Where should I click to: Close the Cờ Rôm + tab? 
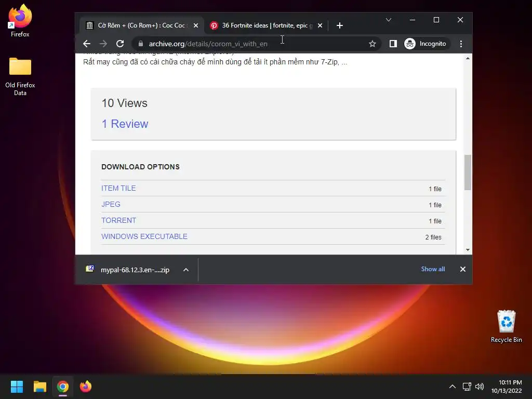pyautogui.click(x=196, y=25)
